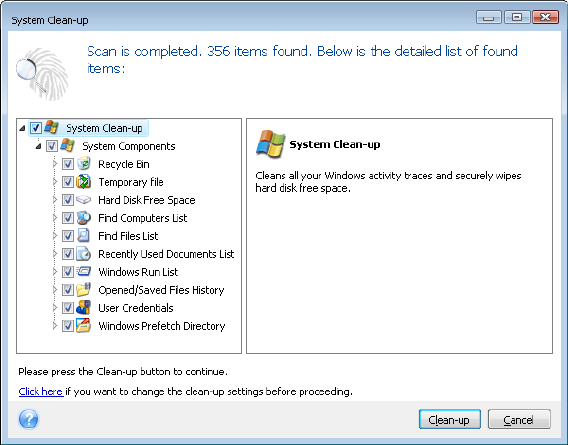
Task: Toggle the Windows Run List checkbox
Action: click(68, 272)
